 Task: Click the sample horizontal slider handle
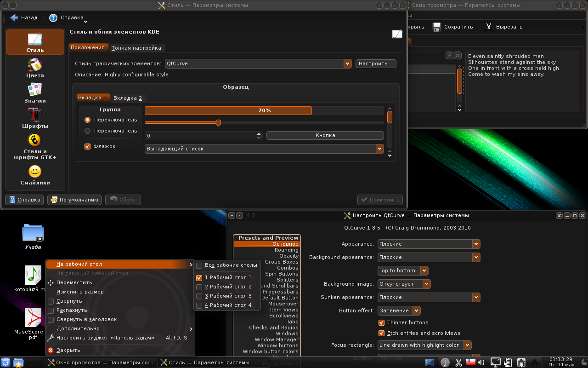(218, 122)
